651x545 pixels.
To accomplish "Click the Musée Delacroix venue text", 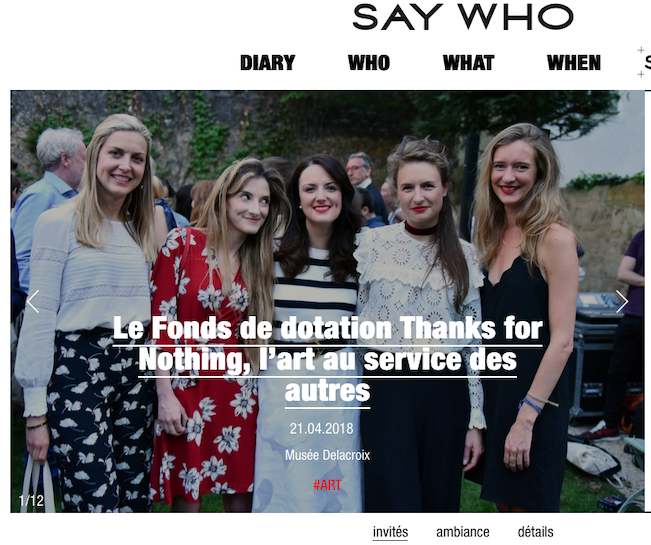I will click(x=327, y=455).
